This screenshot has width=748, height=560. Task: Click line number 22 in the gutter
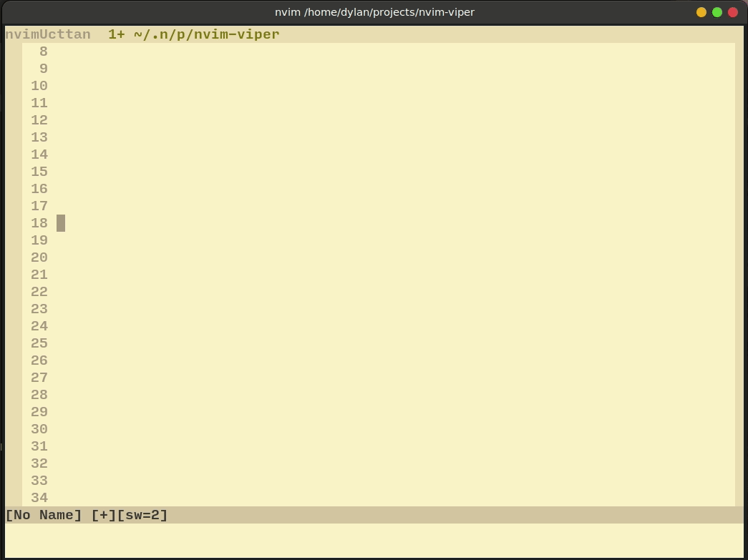pyautogui.click(x=39, y=292)
